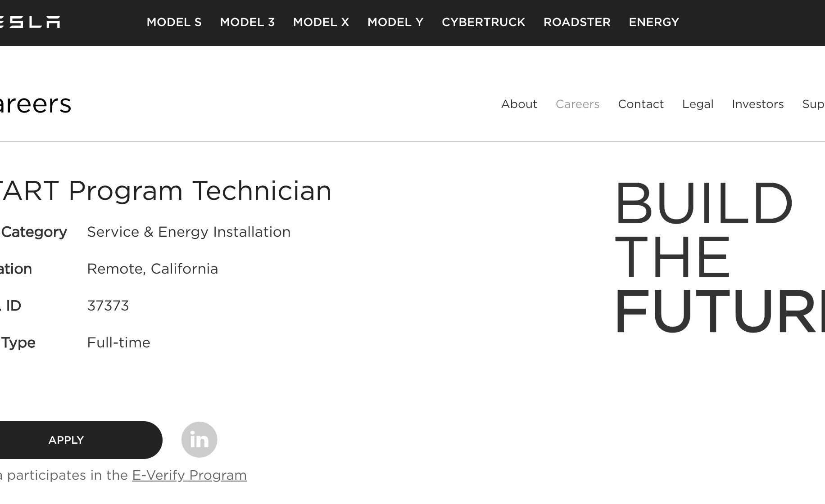Viewport: 825px width, 504px height.
Task: Click the Remote, California location text
Action: point(152,269)
